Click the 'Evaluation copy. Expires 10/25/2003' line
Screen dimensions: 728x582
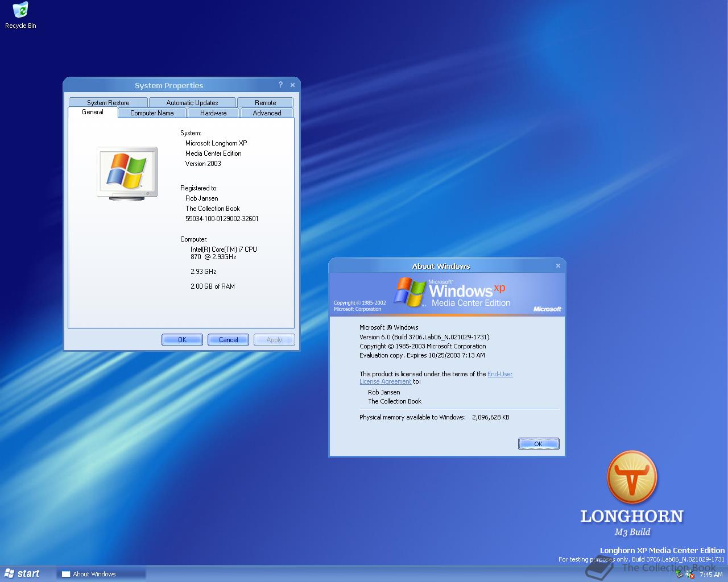(x=422, y=355)
